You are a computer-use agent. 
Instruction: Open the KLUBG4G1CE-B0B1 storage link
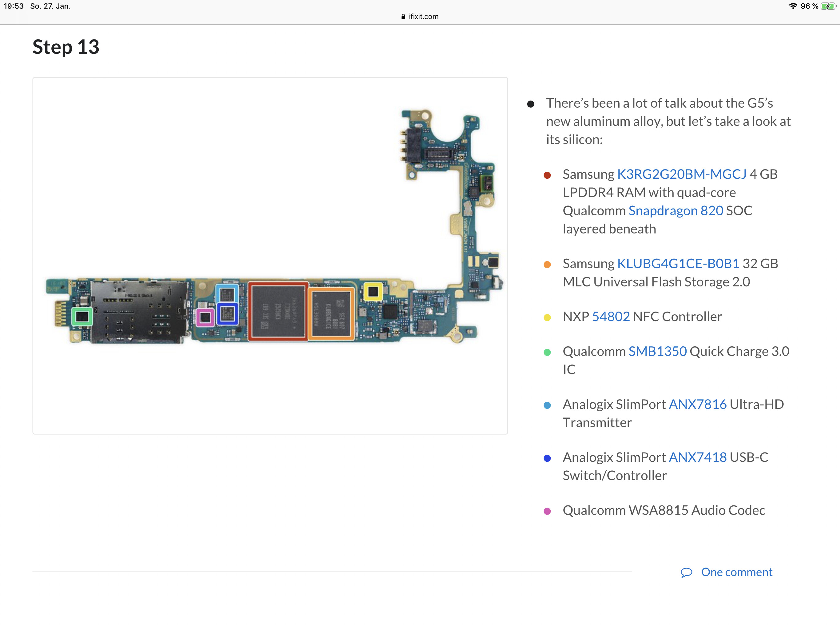tap(678, 263)
